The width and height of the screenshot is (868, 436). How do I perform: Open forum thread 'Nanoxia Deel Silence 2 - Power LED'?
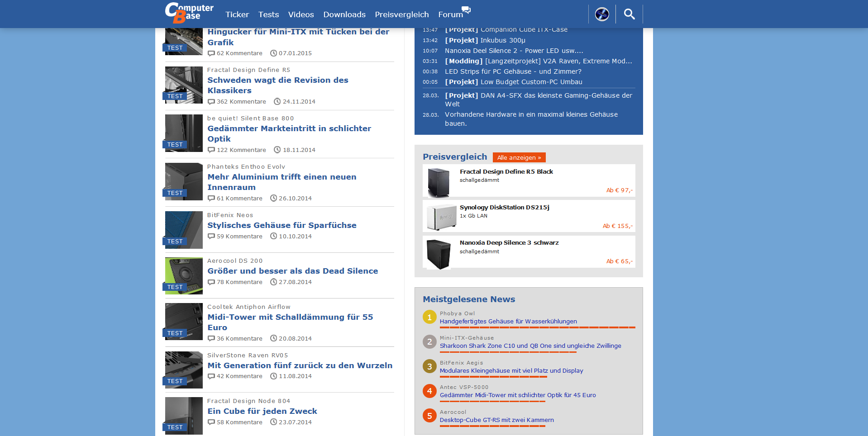pyautogui.click(x=514, y=51)
